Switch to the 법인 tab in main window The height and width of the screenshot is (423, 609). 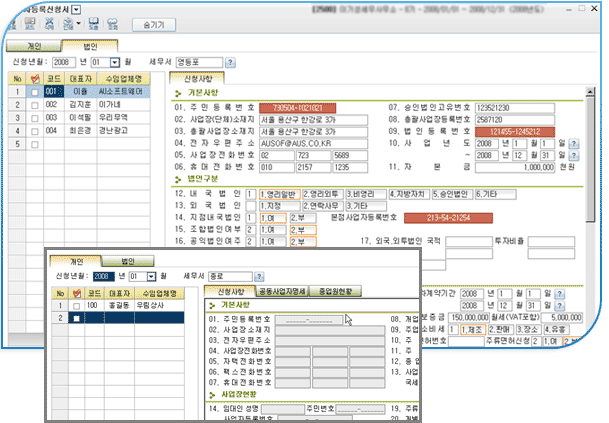[x=90, y=46]
